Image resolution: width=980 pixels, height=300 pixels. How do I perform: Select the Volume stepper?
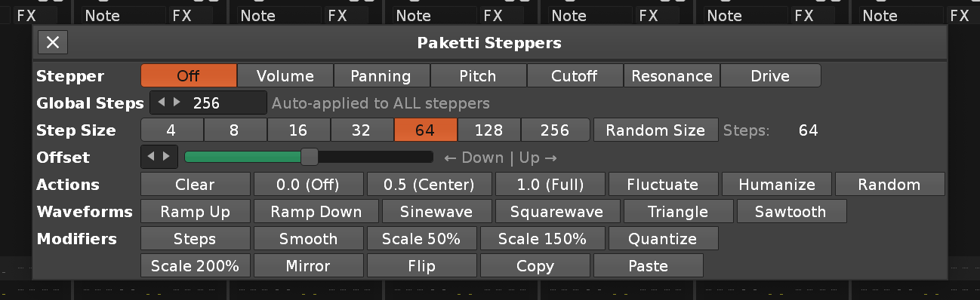click(x=285, y=75)
